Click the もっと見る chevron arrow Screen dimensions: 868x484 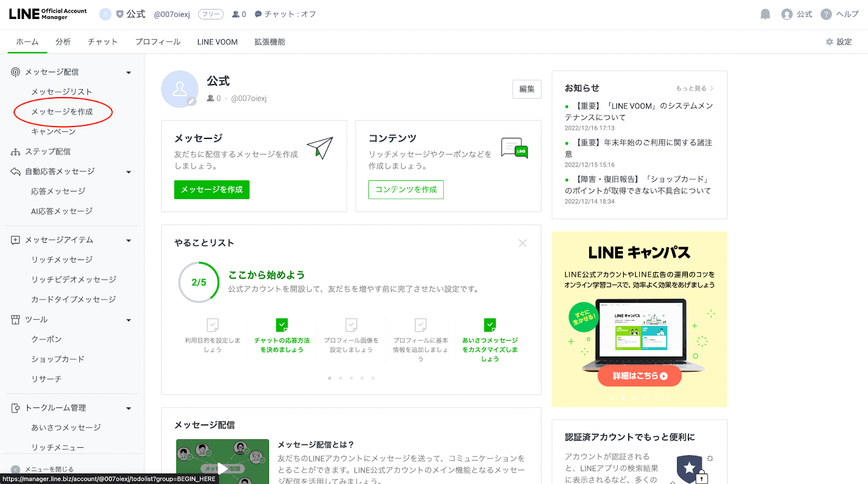tap(711, 88)
